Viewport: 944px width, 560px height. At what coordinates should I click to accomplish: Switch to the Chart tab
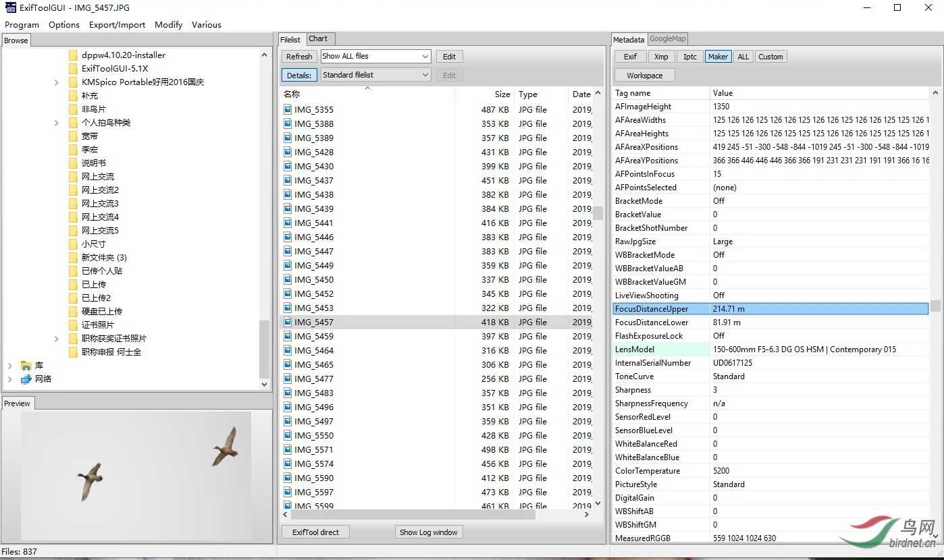click(x=319, y=39)
